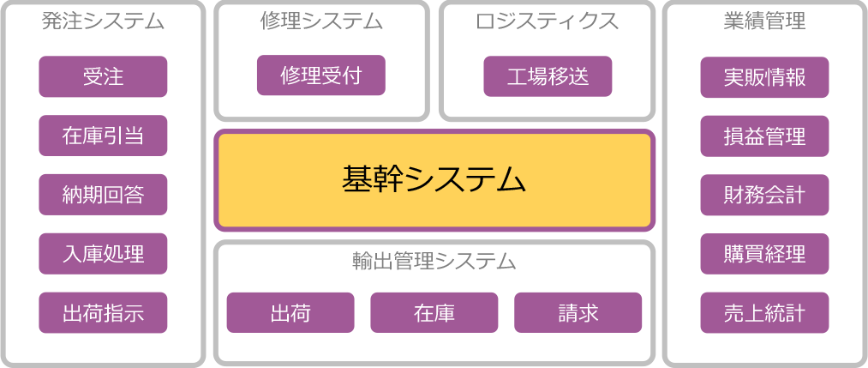Click the 請求 button
Viewport: 868px width, 368px height.
(578, 312)
